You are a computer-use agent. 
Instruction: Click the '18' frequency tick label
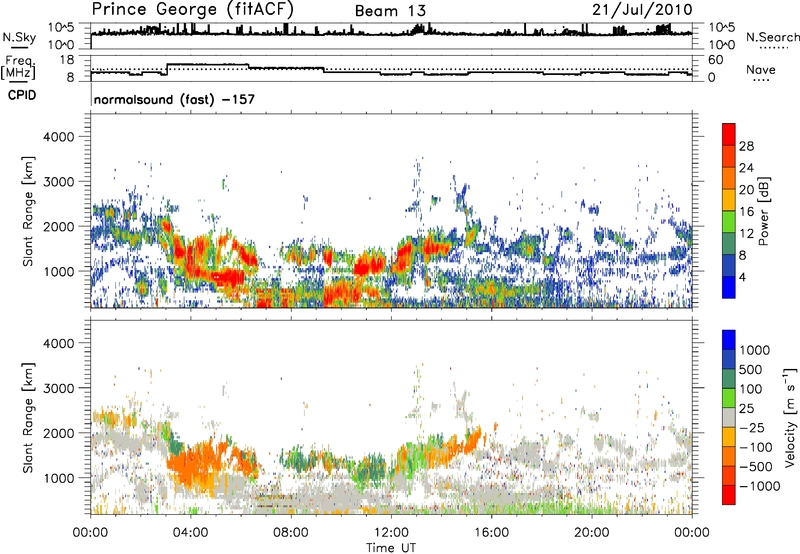66,60
